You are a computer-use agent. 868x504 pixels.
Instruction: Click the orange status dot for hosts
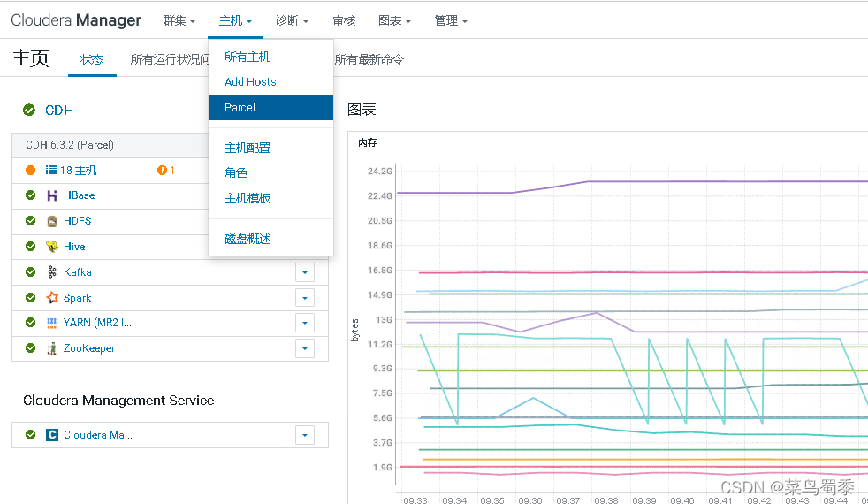pos(30,170)
